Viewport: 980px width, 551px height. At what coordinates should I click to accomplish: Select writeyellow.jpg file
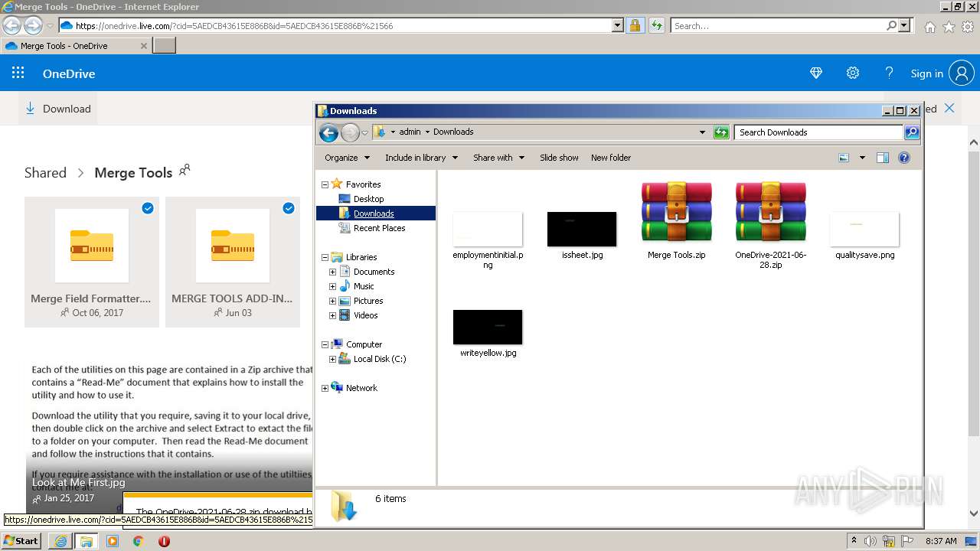488,334
